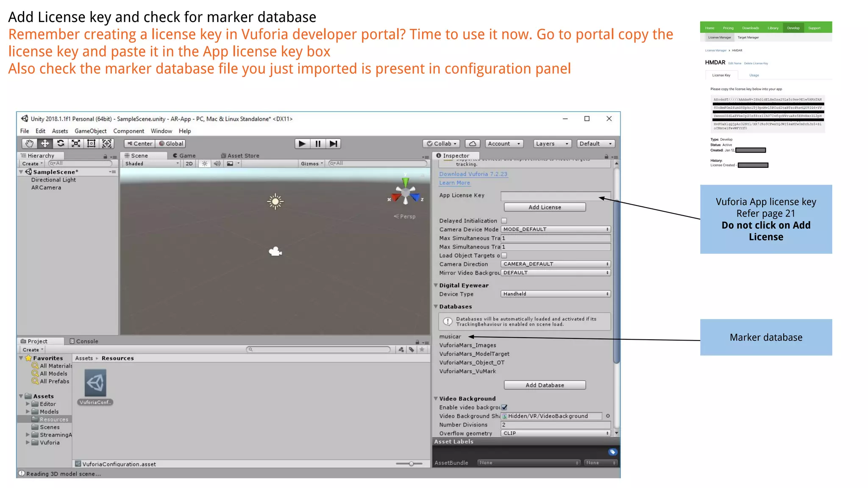Enable Delayed Initialization checkbox
The image size is (868, 488).
tap(504, 221)
